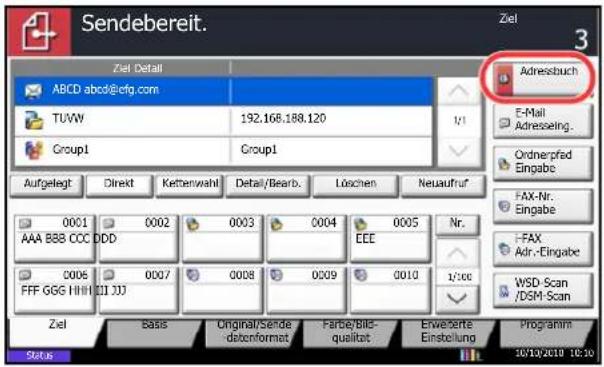The image size is (604, 367).
Task: Open Detail/Bearb. for the destination
Action: (268, 185)
